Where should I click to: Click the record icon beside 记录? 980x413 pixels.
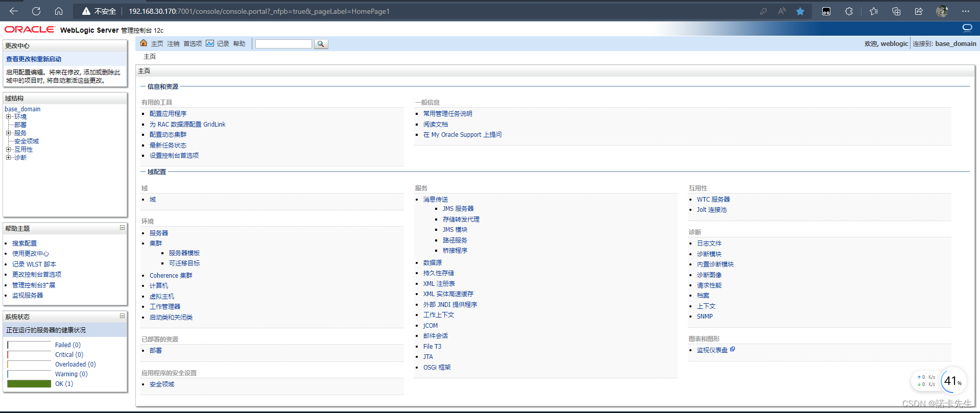pos(210,43)
